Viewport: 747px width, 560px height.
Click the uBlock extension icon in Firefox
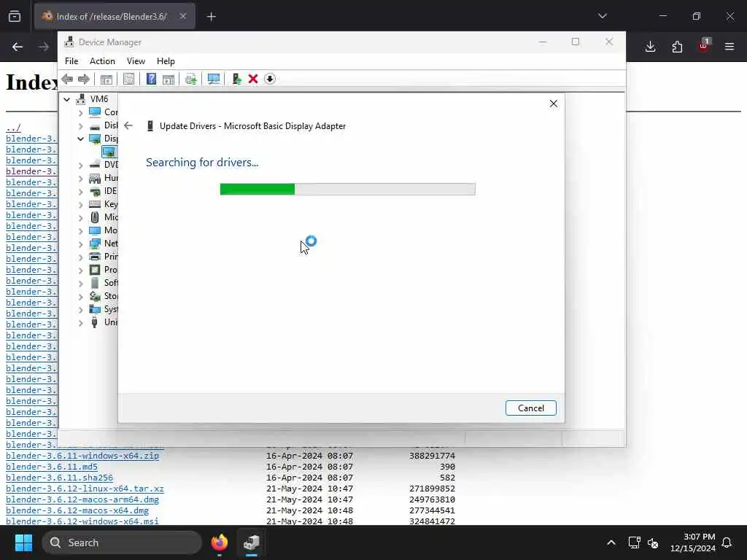click(x=704, y=46)
